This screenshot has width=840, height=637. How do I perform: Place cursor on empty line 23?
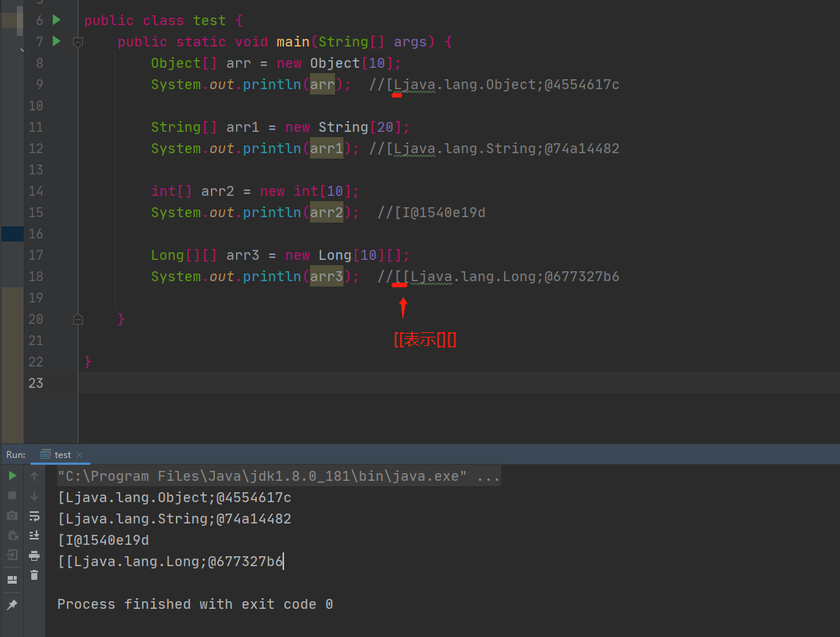(x=458, y=383)
